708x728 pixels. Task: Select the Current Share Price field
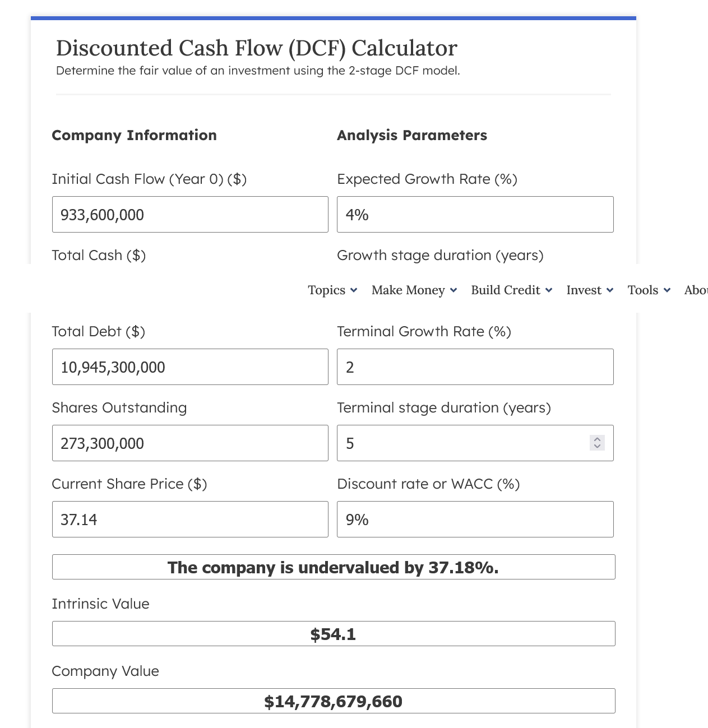190,519
